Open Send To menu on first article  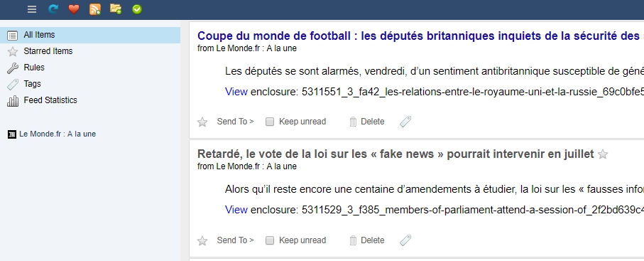235,122
